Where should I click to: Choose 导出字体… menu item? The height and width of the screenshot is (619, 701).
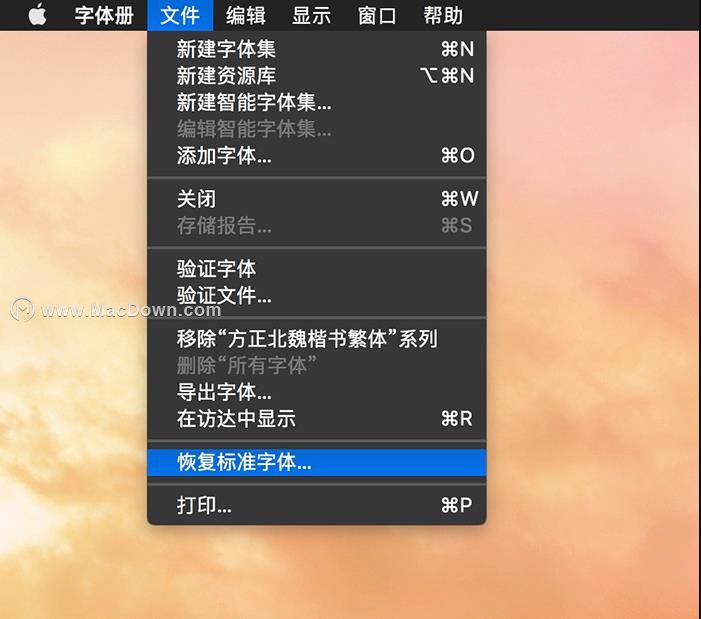pyautogui.click(x=317, y=392)
